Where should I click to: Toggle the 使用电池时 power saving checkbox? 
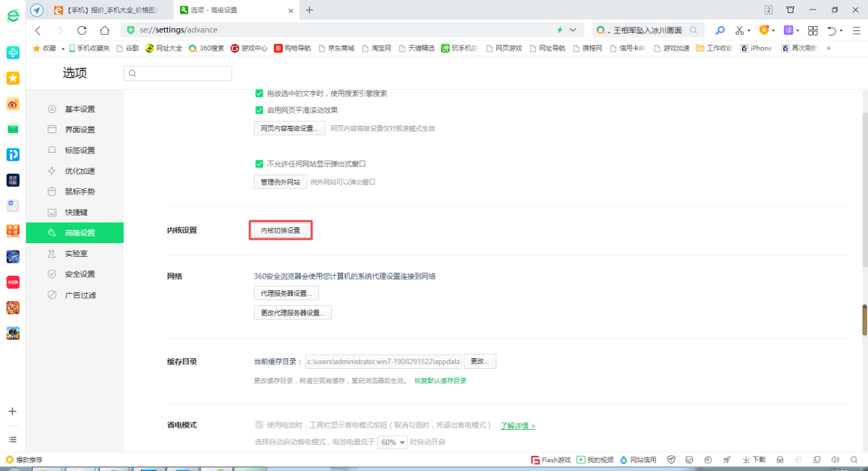point(259,425)
